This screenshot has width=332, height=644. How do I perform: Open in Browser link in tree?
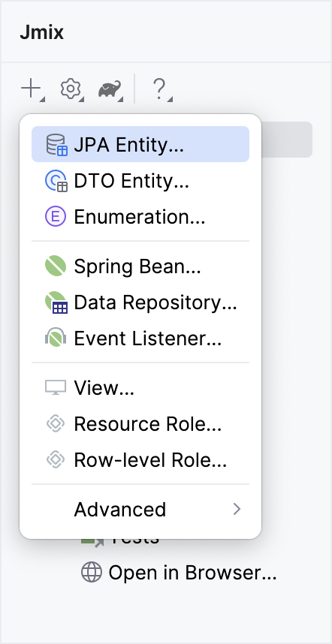pyautogui.click(x=179, y=573)
